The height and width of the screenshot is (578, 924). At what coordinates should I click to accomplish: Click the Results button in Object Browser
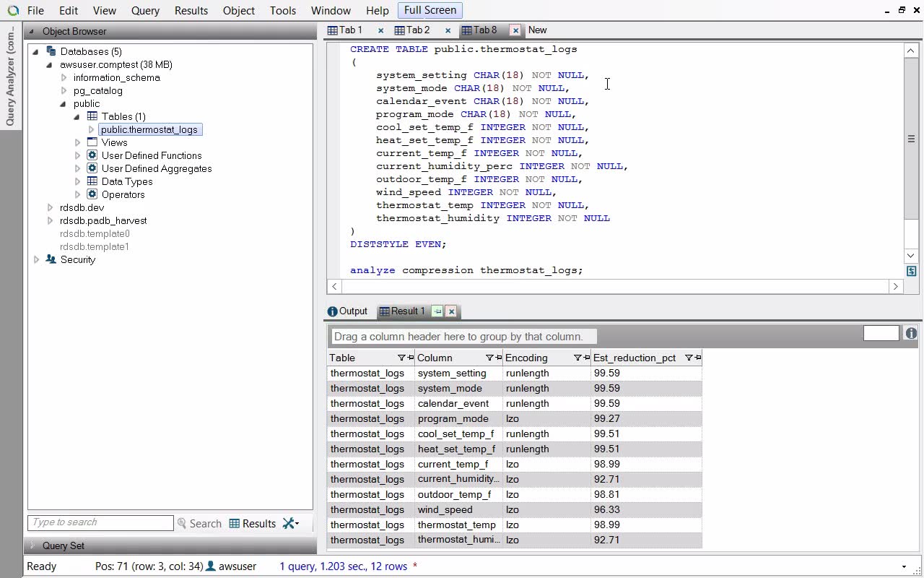click(x=252, y=524)
